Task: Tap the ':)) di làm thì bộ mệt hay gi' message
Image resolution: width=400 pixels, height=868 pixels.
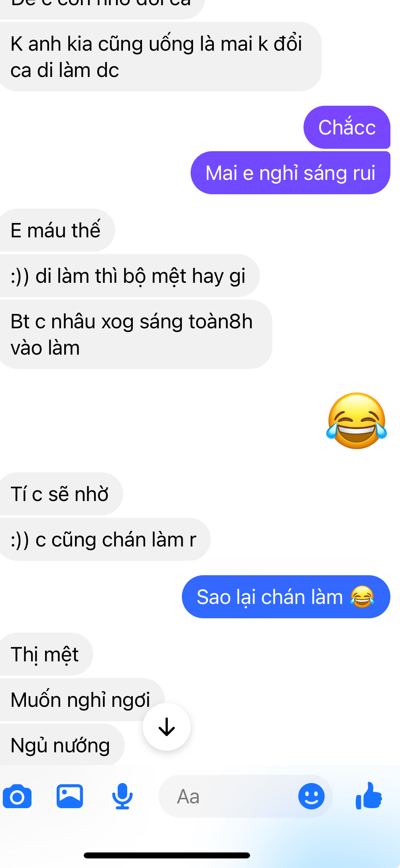Action: click(x=129, y=276)
